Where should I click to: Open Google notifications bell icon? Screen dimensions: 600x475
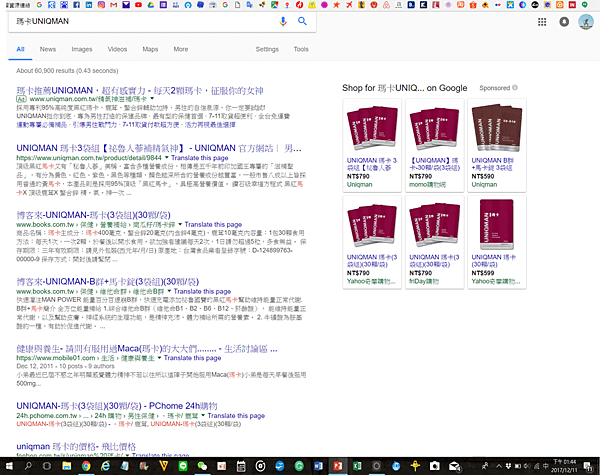[x=564, y=22]
